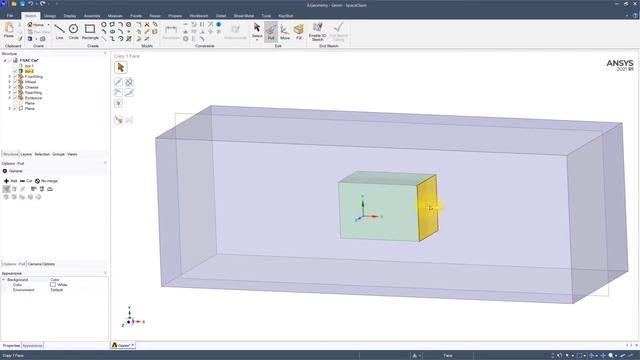Activate the Move tool
The image size is (640, 360).
(x=285, y=31)
